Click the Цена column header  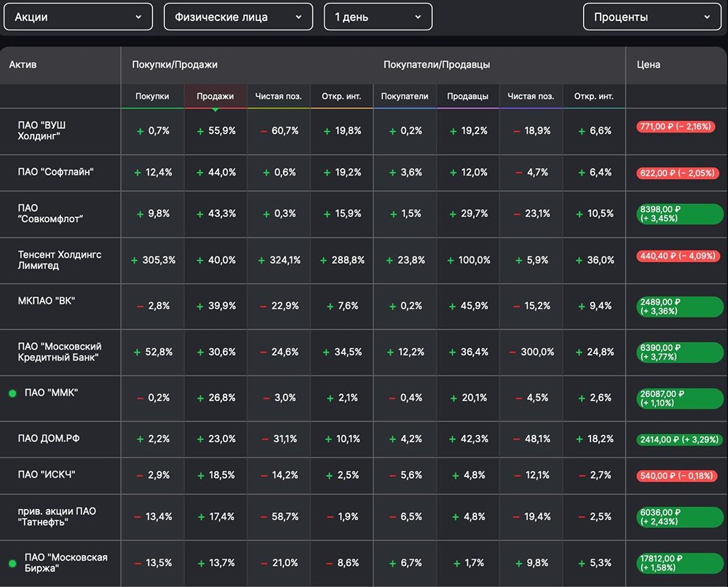[x=648, y=65]
